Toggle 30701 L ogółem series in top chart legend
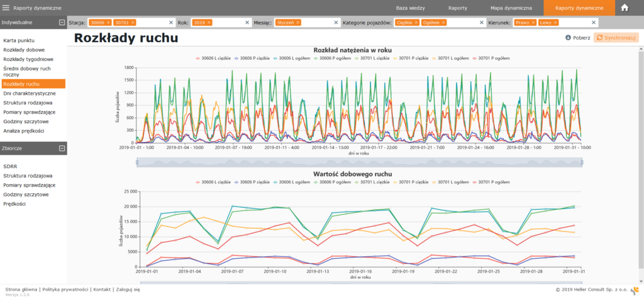Image resolution: width=644 pixels, height=297 pixels. 450,58
